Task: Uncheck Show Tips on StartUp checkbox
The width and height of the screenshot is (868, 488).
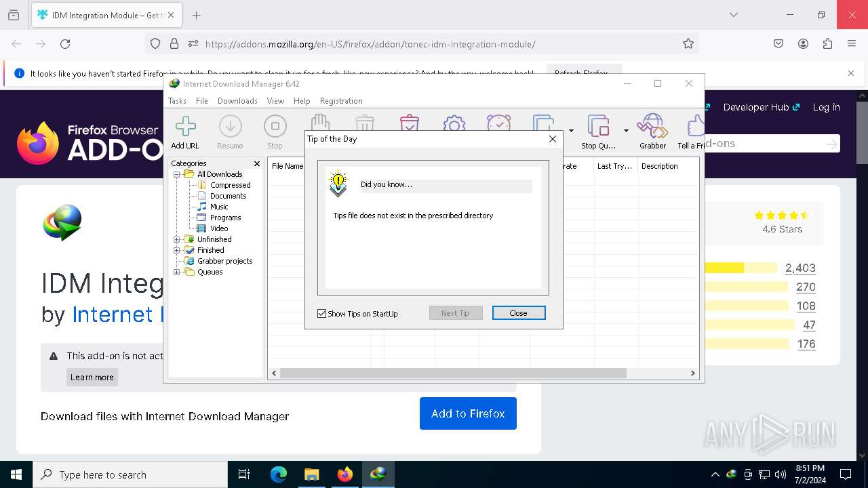Action: [x=322, y=313]
